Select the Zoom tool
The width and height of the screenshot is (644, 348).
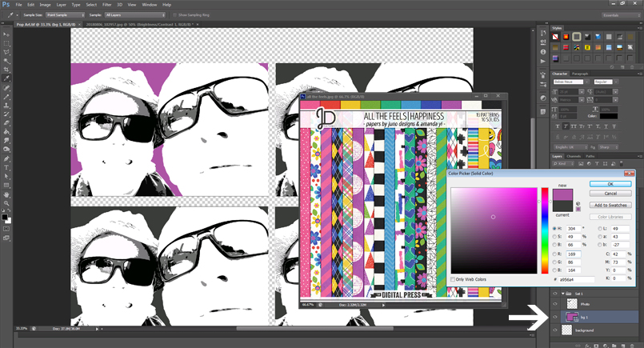pyautogui.click(x=6, y=203)
